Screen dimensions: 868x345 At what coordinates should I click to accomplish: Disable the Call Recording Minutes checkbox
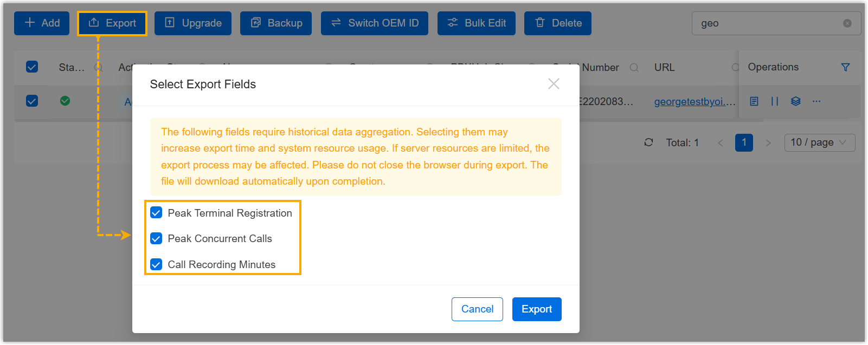point(156,264)
